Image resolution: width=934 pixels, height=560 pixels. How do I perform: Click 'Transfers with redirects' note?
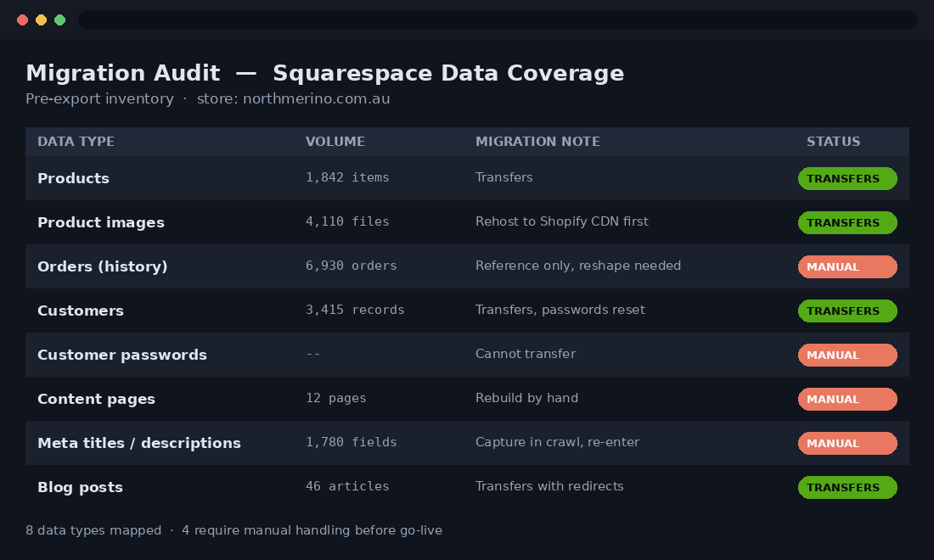pos(549,485)
